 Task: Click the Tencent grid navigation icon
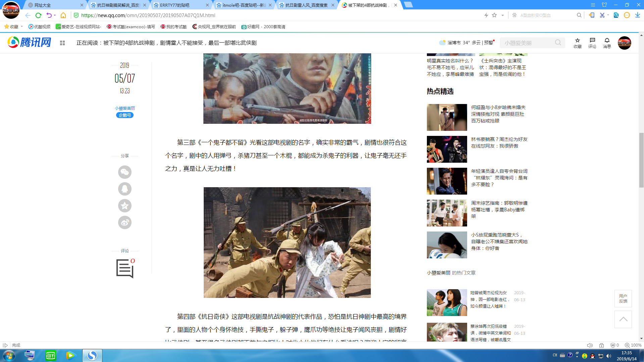pyautogui.click(x=62, y=43)
